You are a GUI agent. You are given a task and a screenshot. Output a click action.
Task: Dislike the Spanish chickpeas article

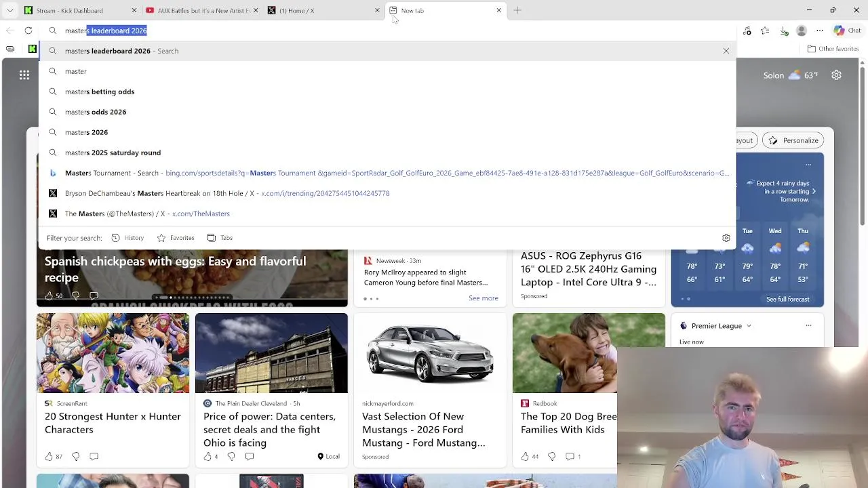click(x=75, y=296)
